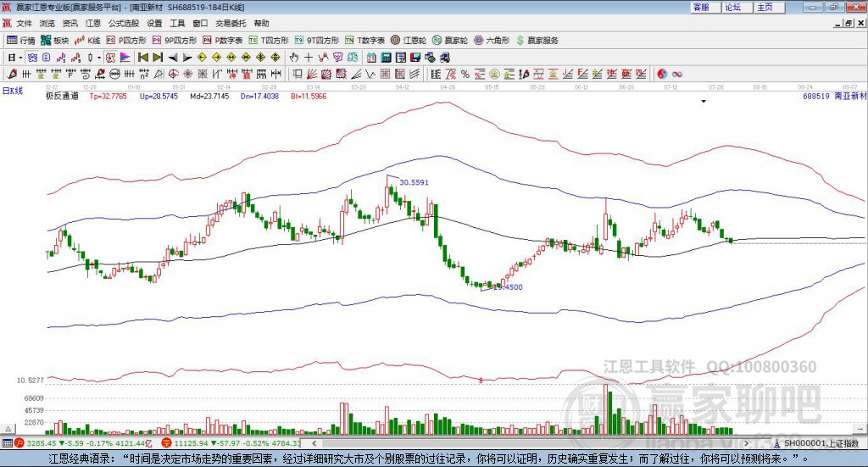868x467 pixels.
Task: Select the Gann fan angle tool
Action: click(x=312, y=74)
